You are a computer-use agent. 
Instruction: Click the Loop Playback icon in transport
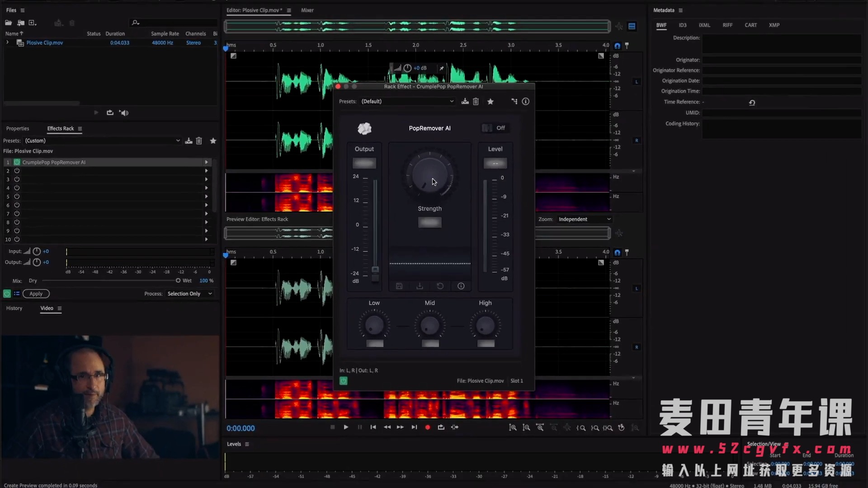(441, 427)
